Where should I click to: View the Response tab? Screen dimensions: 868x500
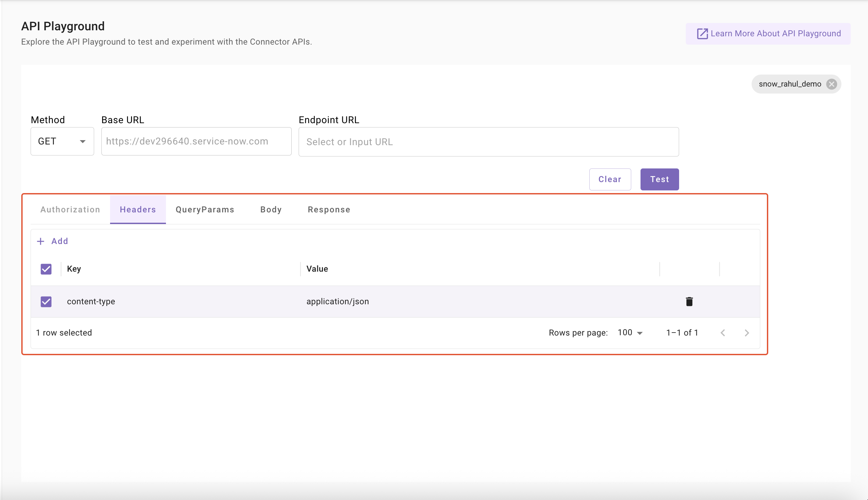pyautogui.click(x=329, y=209)
